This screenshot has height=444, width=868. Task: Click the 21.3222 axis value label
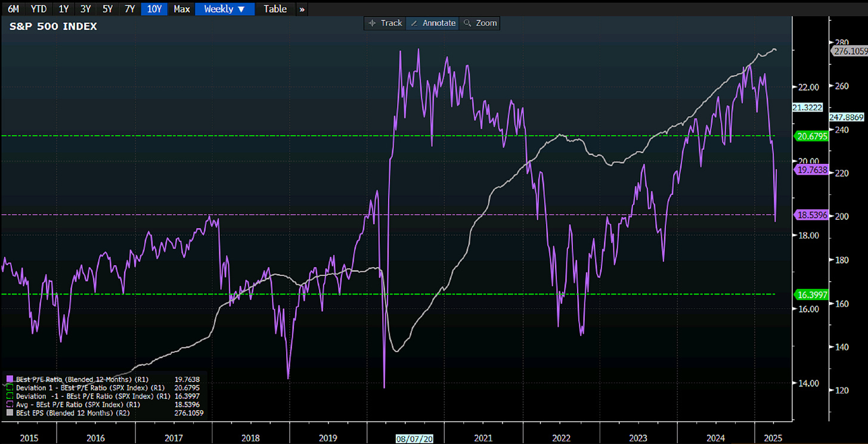point(808,108)
